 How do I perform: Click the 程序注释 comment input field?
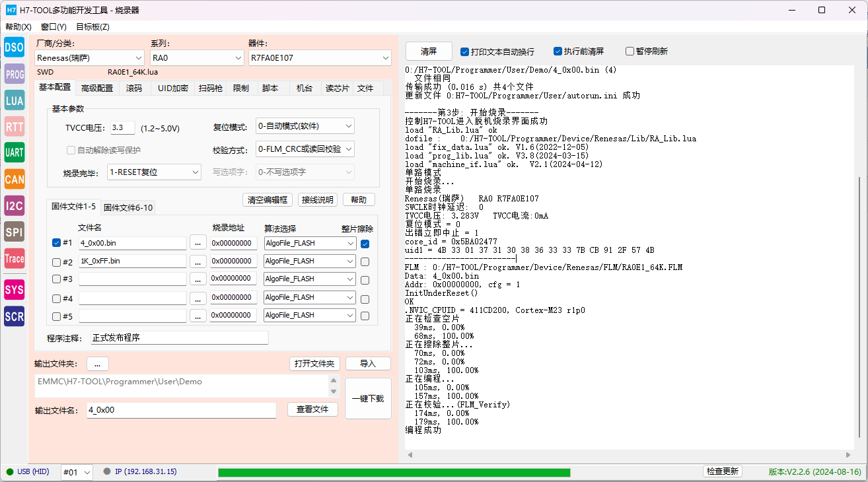click(180, 338)
